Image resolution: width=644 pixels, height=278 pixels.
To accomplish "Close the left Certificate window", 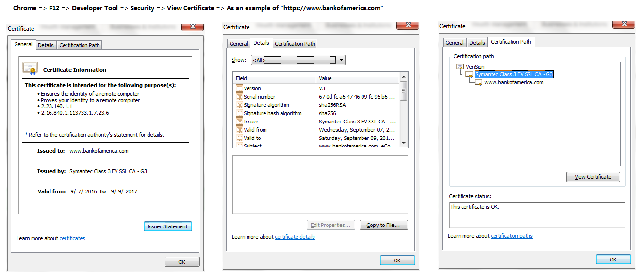I will (192, 27).
